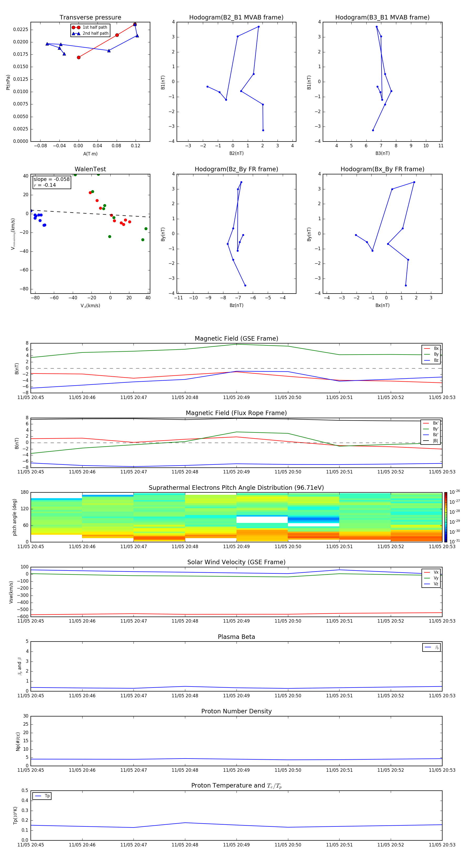Click the 'slope = -0.058' annotation
The width and height of the screenshot is (473, 868).
(52, 179)
